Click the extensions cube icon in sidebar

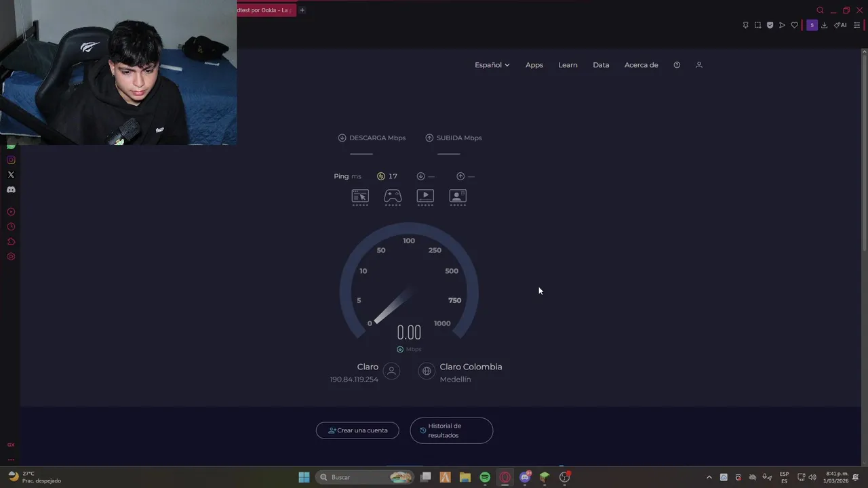[11, 242]
